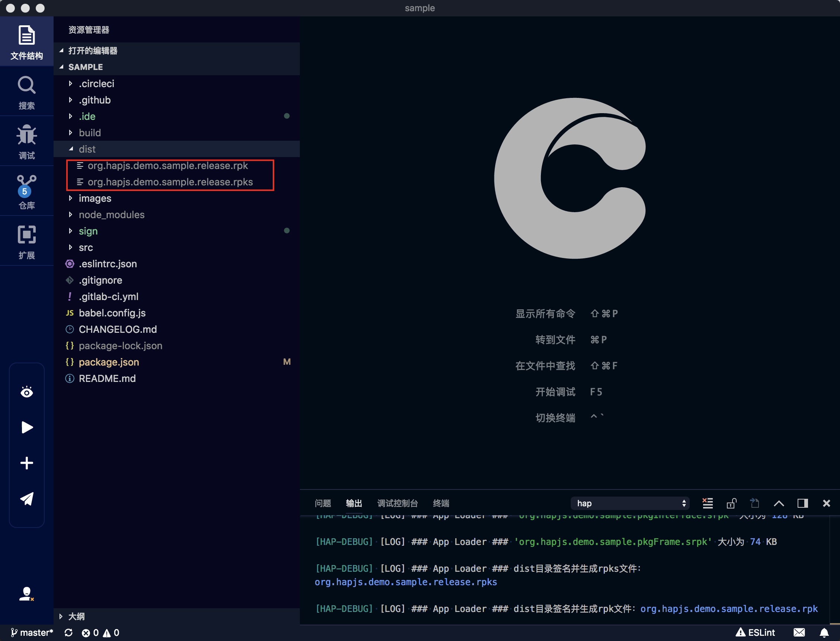The image size is (840, 641).
Task: Toggle output scroll lock icon
Action: coord(731,503)
